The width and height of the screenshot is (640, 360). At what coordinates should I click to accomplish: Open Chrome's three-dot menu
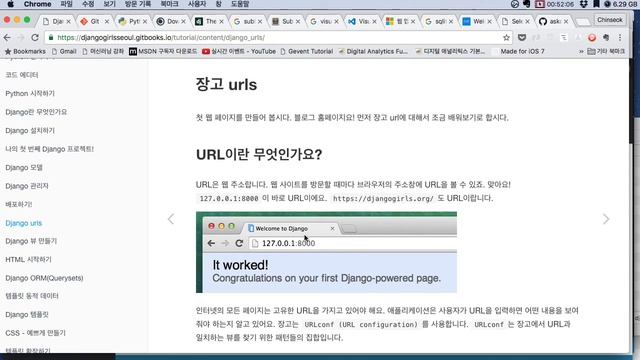(x=620, y=38)
